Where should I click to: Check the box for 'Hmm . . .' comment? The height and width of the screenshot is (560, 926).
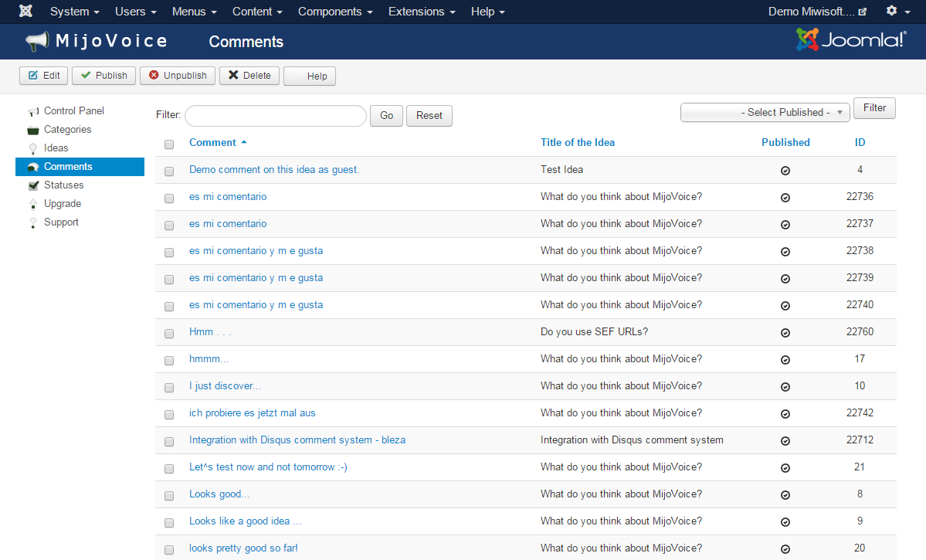pyautogui.click(x=169, y=334)
